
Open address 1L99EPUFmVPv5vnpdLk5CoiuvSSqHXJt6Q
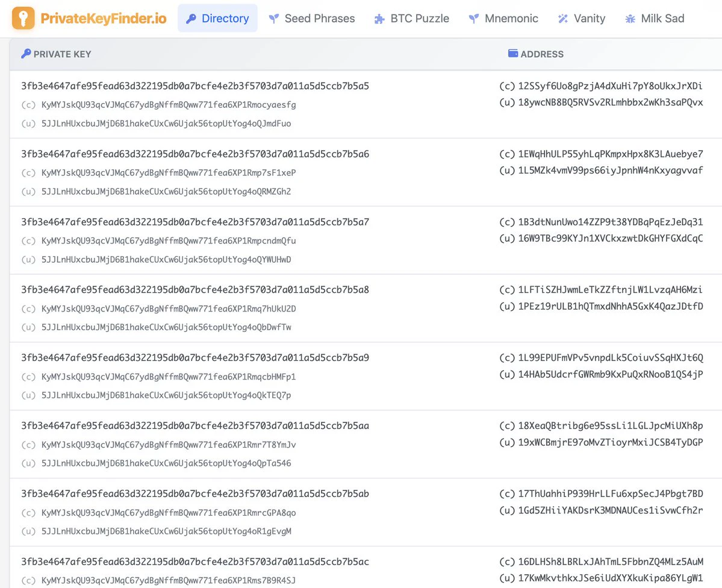[x=611, y=358]
